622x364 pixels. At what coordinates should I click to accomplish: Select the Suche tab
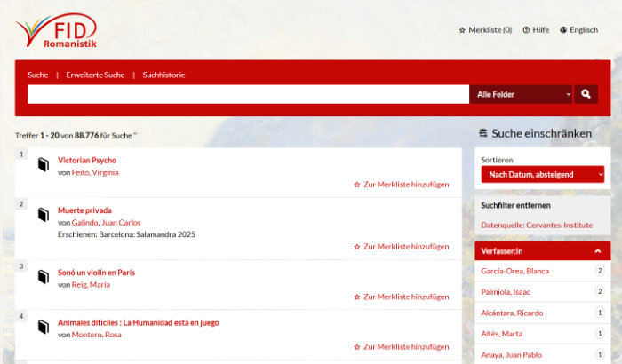click(x=37, y=75)
